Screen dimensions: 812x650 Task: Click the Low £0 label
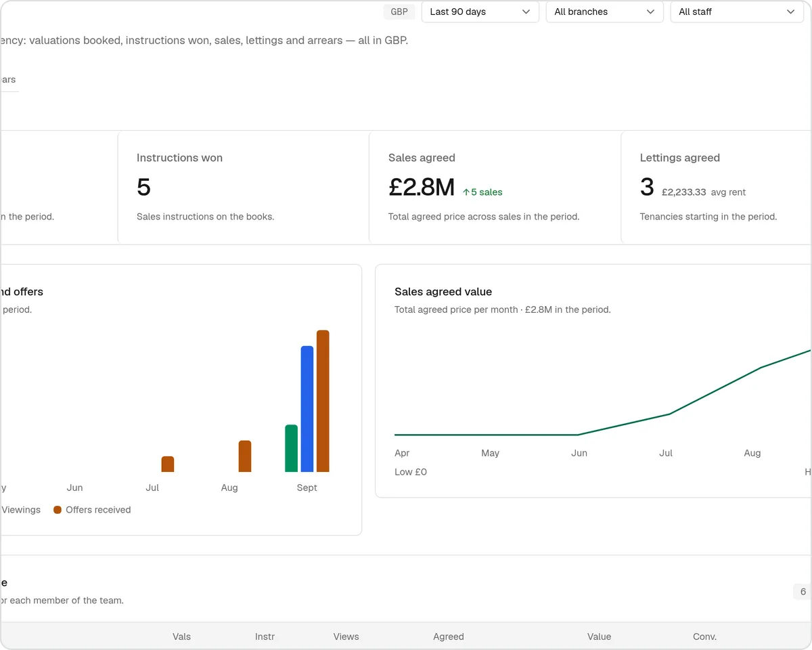coord(411,472)
